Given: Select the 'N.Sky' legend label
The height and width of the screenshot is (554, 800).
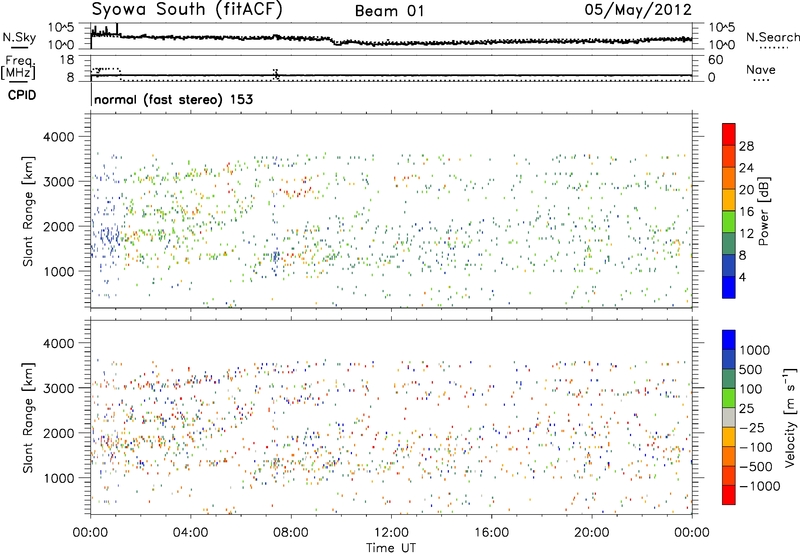Looking at the screenshot, I should coord(19,37).
